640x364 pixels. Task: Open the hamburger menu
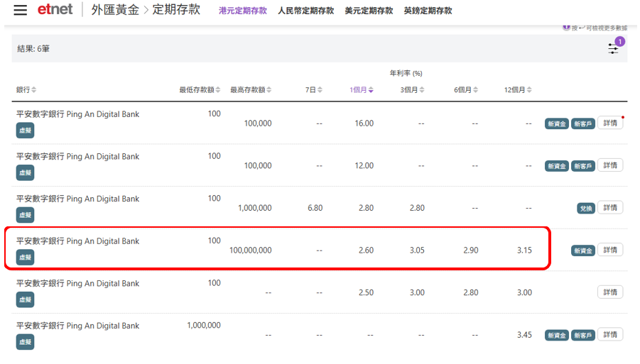(20, 10)
